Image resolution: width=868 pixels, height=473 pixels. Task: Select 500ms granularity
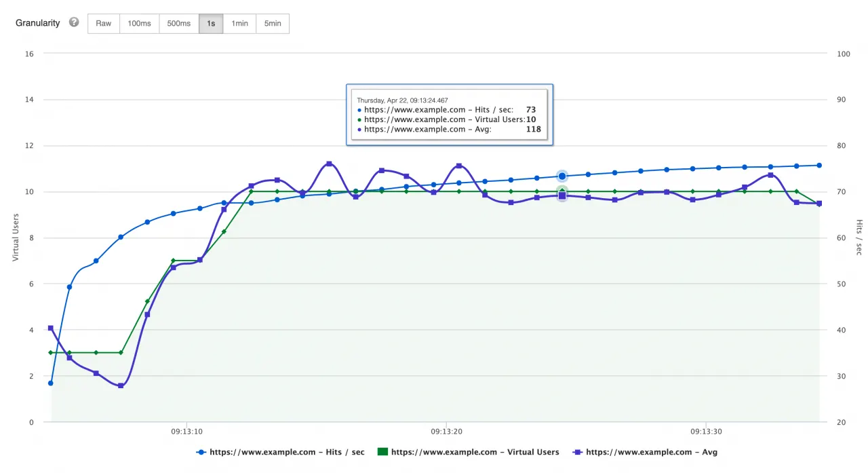click(x=179, y=23)
